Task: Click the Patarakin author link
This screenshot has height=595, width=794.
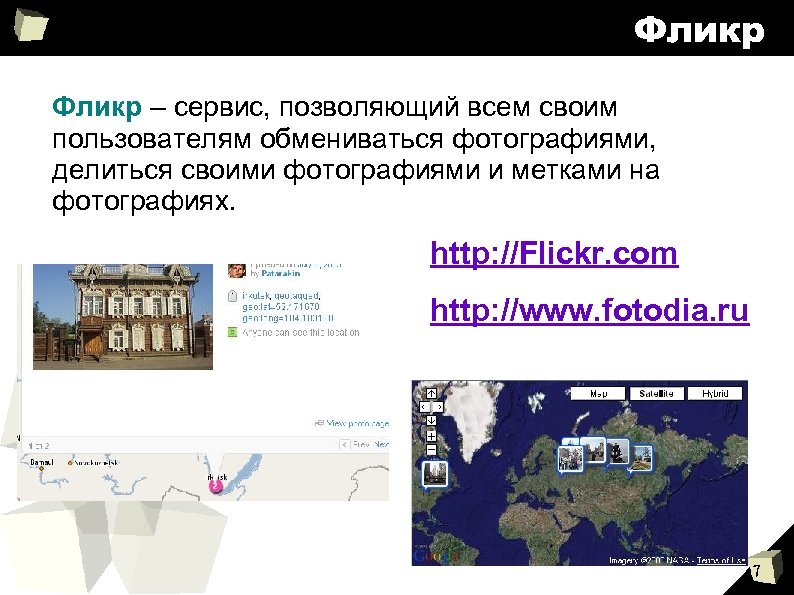Action: (x=281, y=273)
